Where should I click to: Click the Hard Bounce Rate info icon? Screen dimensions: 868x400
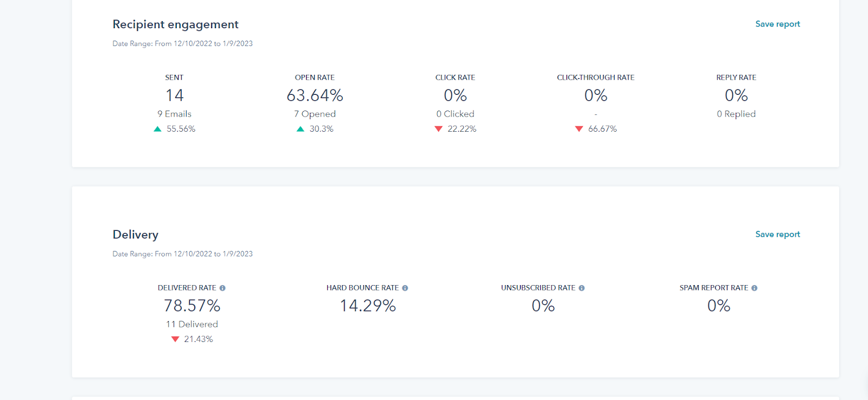405,288
